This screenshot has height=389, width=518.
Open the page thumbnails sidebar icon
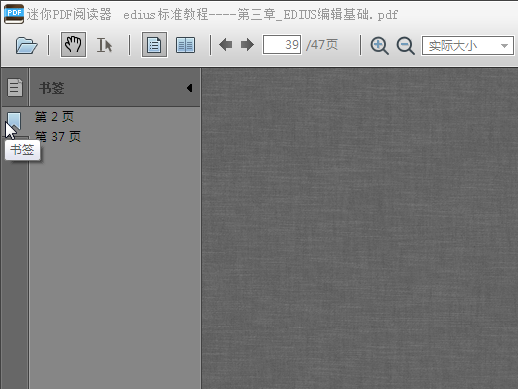tap(15, 88)
